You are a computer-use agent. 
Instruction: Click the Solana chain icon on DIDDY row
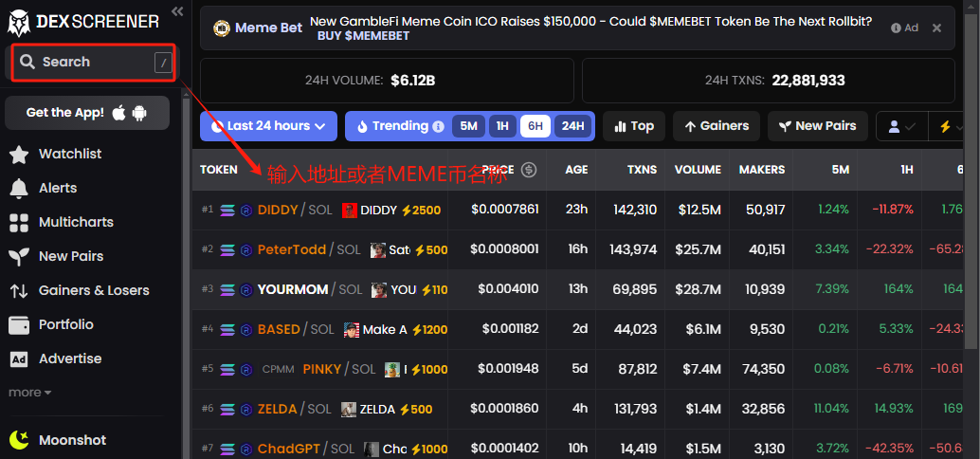pos(227,211)
